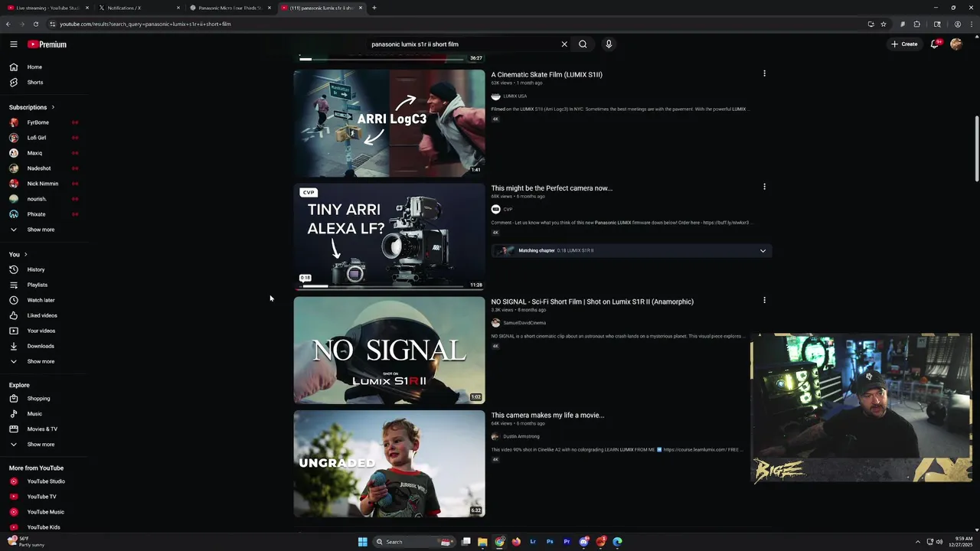Open a new browser tab
980x551 pixels.
pyautogui.click(x=374, y=8)
